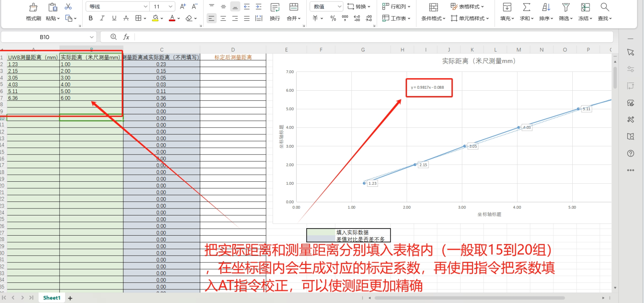
Task: Click the Increase Decimal places icon
Action: point(357,18)
